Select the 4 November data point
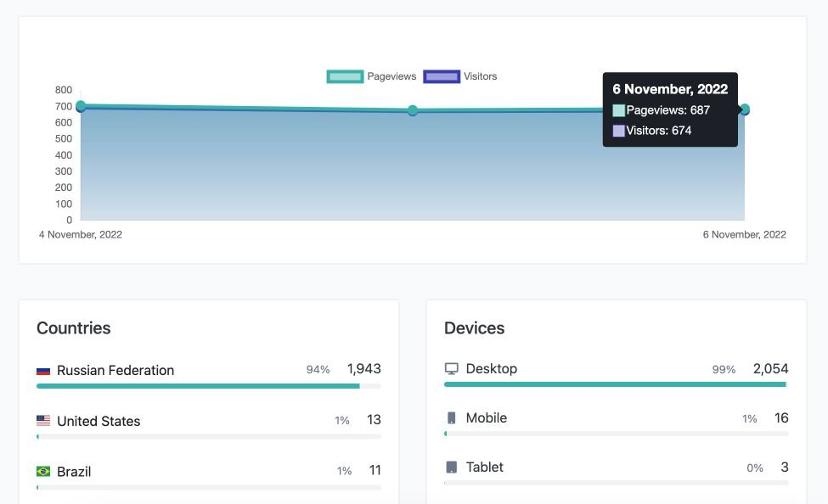828x504 pixels. tap(81, 106)
